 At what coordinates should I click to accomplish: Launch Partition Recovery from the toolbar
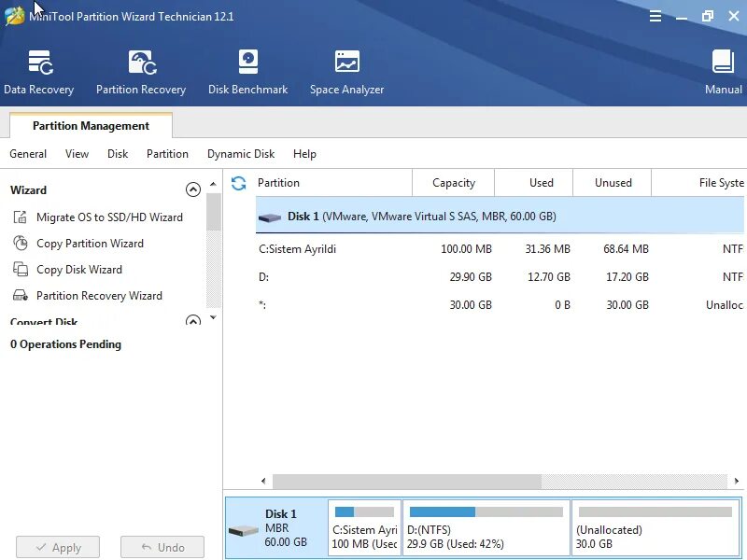click(141, 73)
